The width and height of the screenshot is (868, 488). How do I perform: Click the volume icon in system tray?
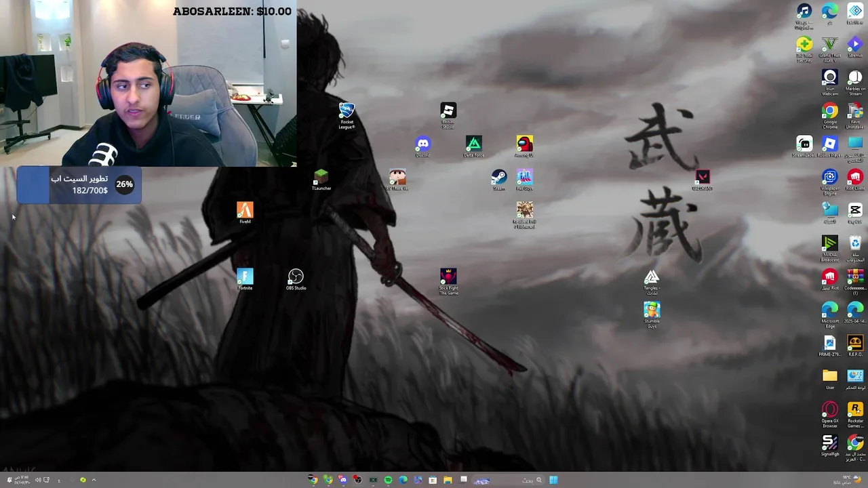click(x=38, y=480)
